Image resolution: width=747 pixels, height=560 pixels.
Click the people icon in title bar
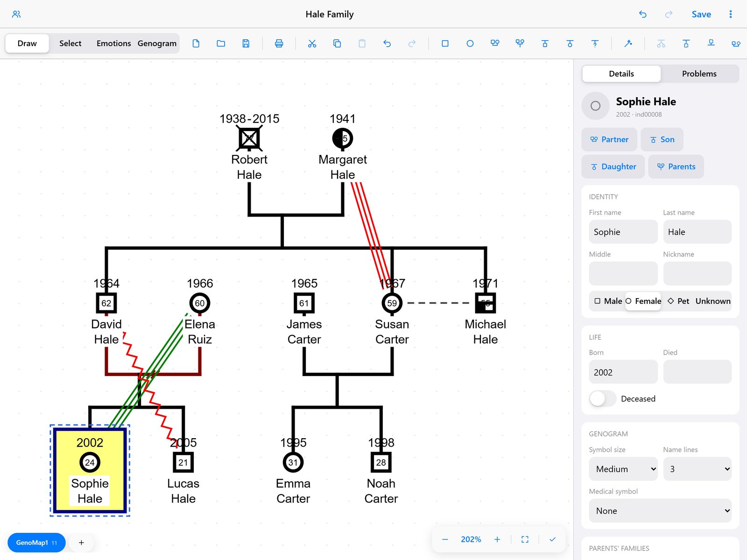click(x=16, y=14)
